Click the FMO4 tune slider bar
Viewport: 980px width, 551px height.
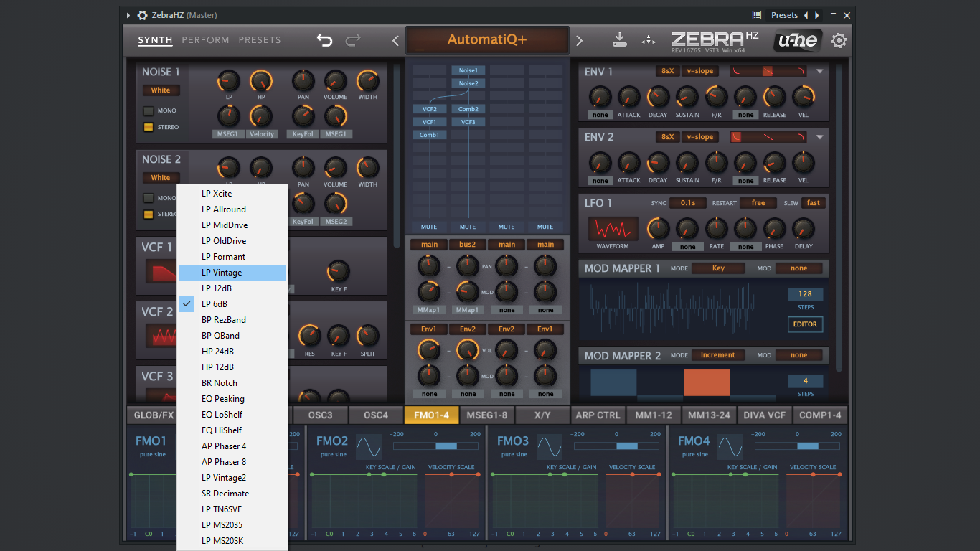(x=797, y=446)
